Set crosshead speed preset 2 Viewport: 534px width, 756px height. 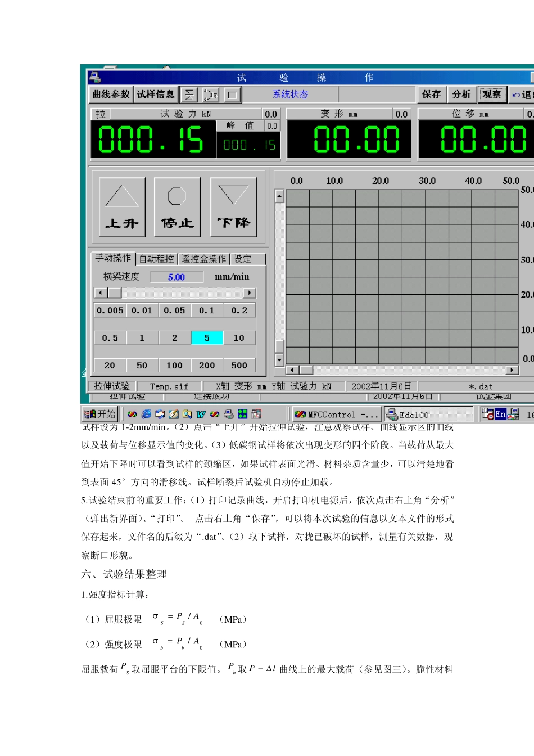click(x=174, y=338)
